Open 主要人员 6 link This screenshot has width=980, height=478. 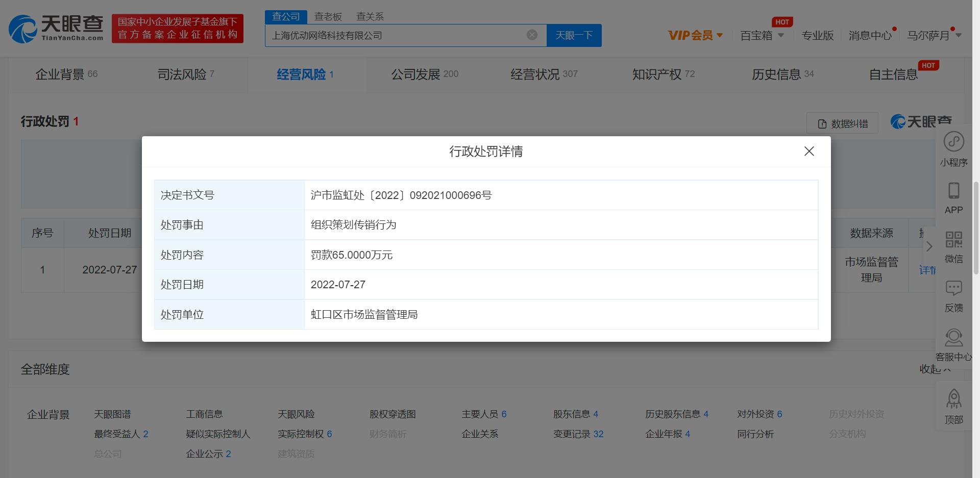pos(484,414)
